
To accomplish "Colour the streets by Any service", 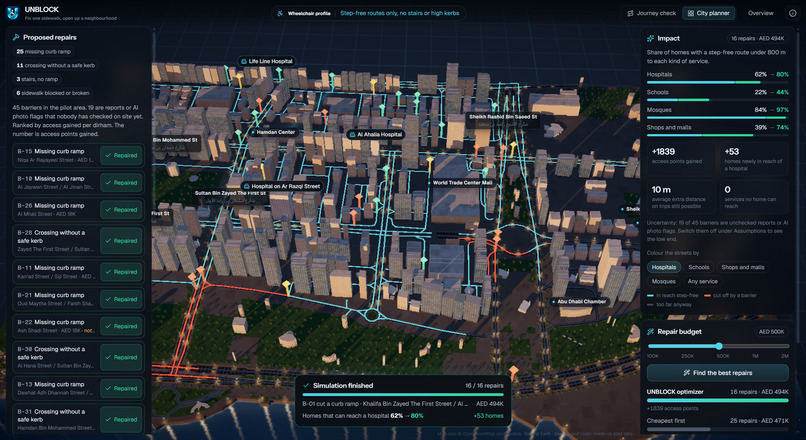I will pos(702,282).
